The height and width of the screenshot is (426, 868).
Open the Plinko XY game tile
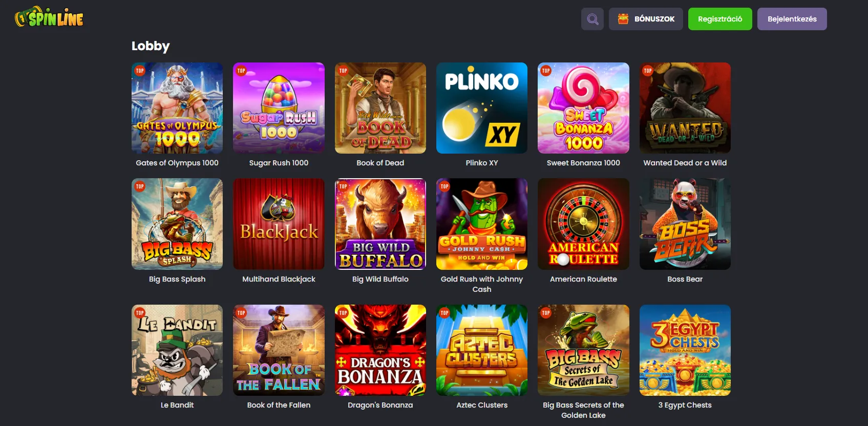click(x=482, y=108)
